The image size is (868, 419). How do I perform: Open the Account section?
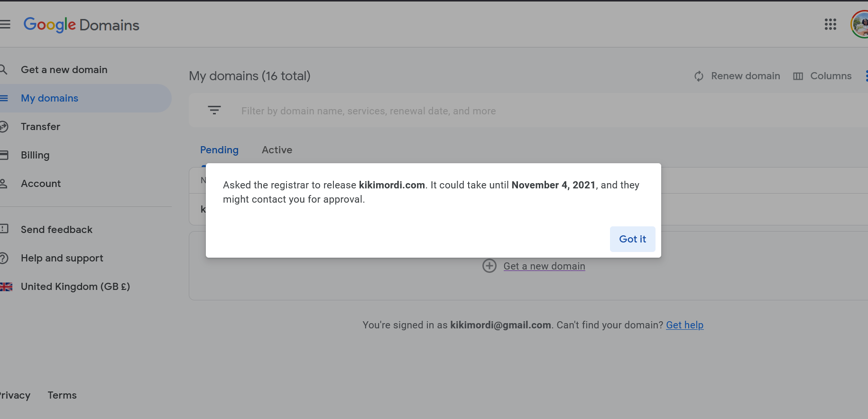[41, 184]
